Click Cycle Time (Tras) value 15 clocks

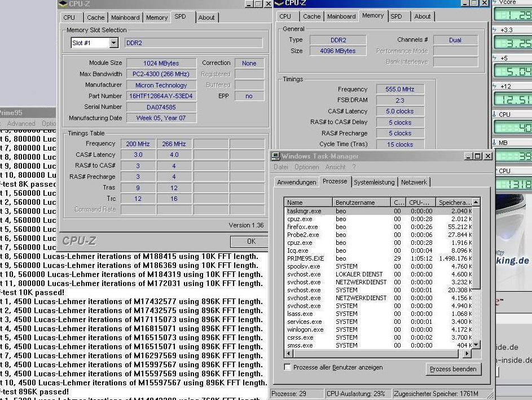click(x=400, y=144)
